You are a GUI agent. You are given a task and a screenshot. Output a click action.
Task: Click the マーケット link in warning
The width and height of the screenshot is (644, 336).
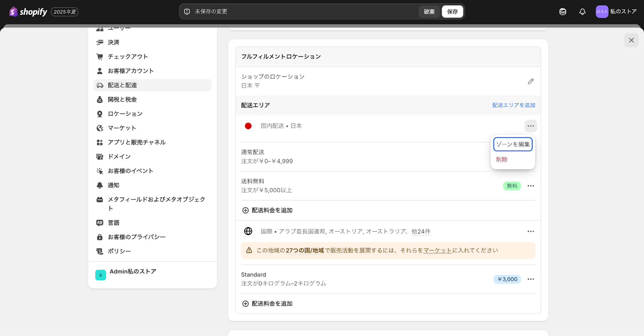coord(438,250)
